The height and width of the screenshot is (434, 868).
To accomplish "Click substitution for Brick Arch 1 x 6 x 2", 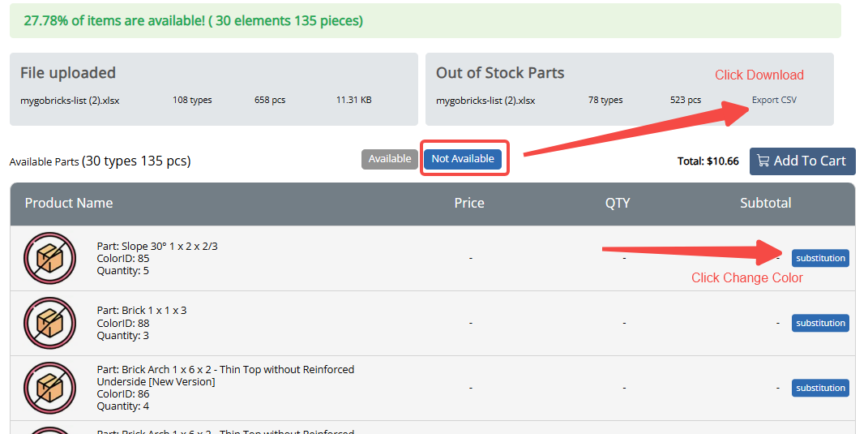I will tap(820, 388).
